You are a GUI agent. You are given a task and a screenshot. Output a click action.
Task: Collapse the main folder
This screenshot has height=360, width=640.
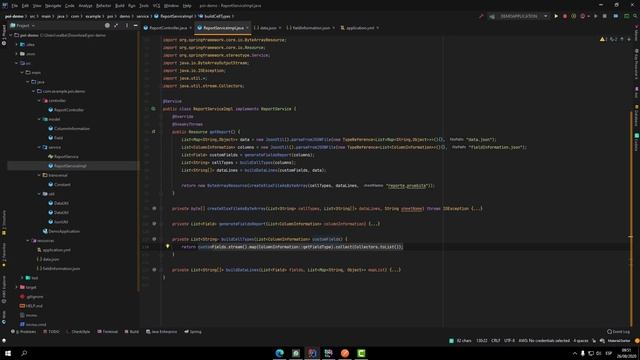click(x=22, y=73)
